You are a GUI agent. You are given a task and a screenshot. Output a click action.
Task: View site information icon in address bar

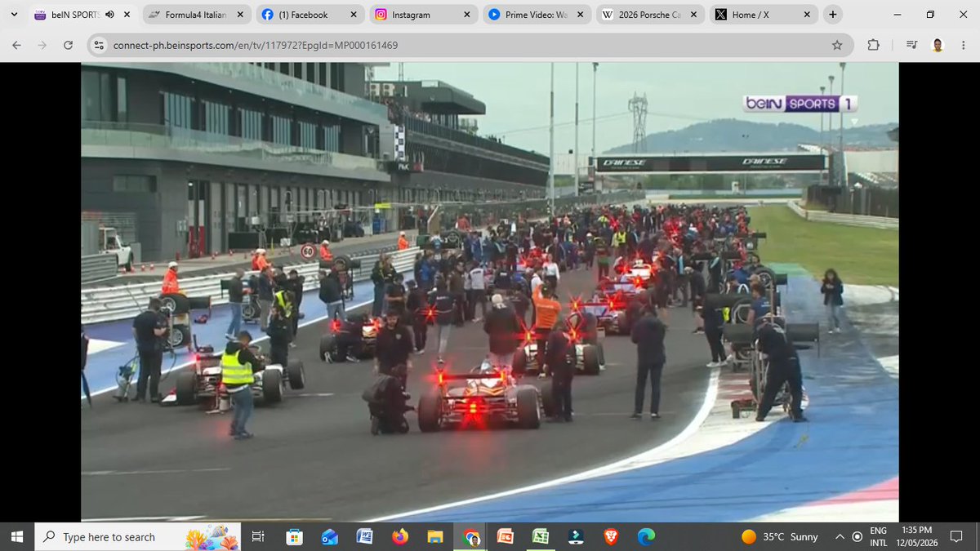(98, 45)
